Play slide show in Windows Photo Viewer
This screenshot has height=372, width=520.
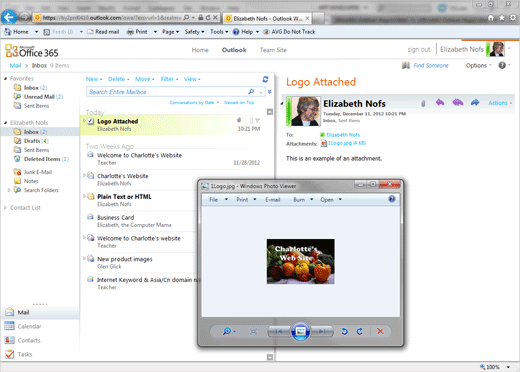300,331
